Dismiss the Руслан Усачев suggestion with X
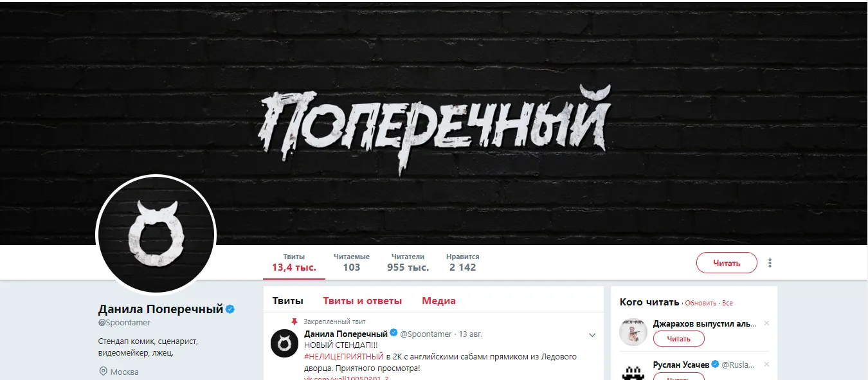 point(766,365)
